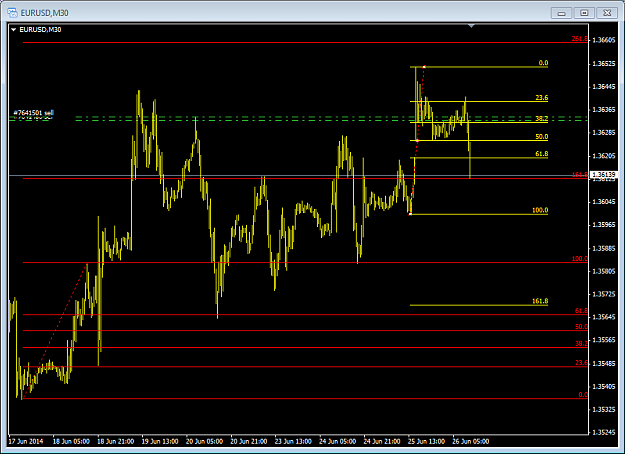Click the EURUSD,M30 window title icon
625x454 pixels.
[x=12, y=13]
